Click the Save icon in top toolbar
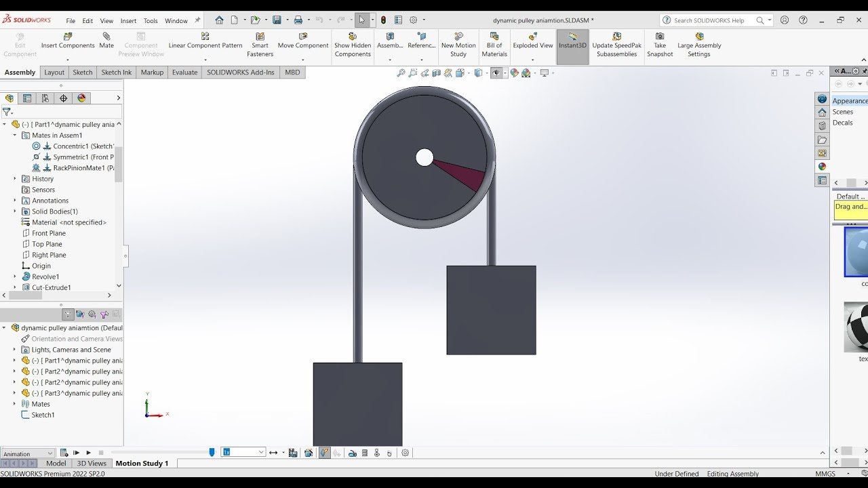The width and height of the screenshot is (868, 488). coord(277,20)
